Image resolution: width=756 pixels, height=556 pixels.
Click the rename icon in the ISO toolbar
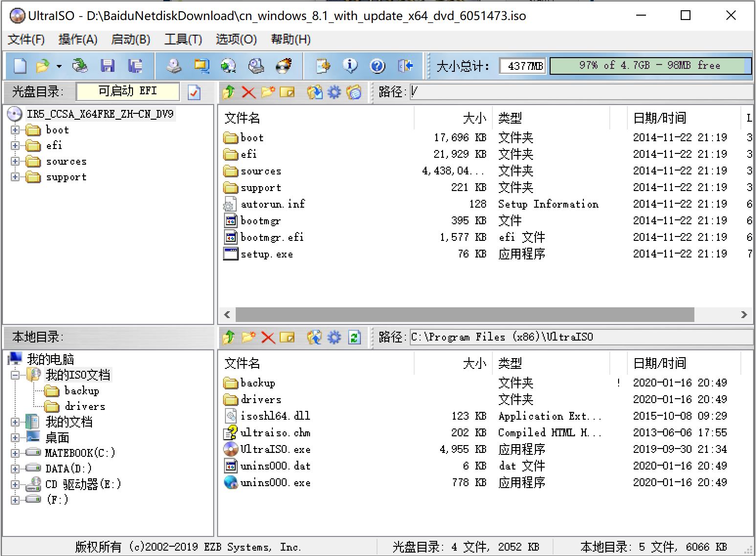coord(287,92)
